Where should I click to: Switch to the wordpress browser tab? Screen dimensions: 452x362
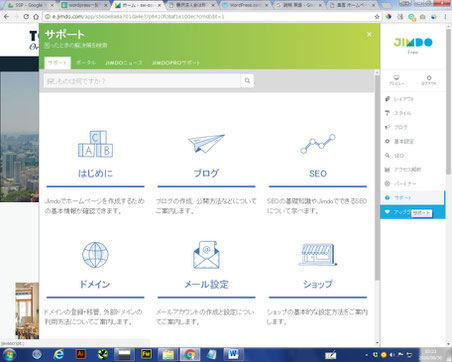pos(84,5)
